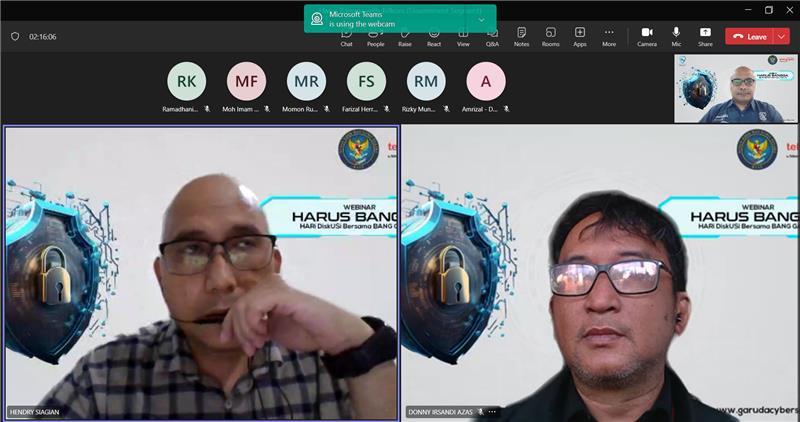800x422 pixels.
Task: Raise your hand in the meeting
Action: coord(405,37)
